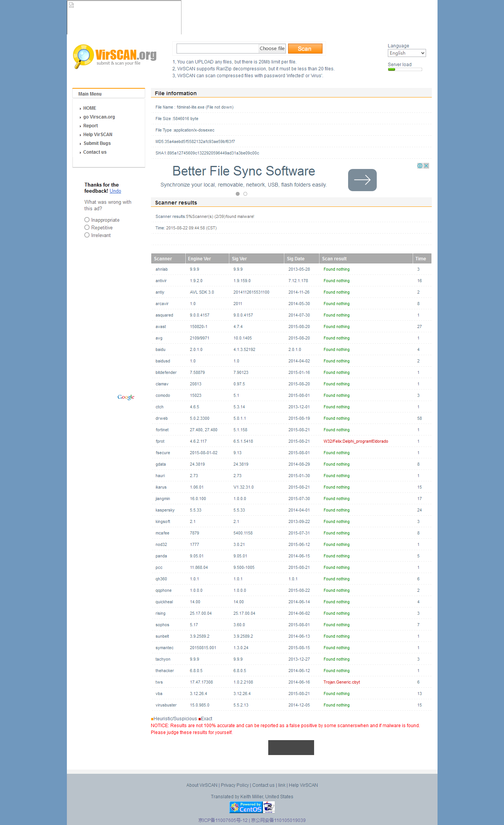Screen dimensions: 504x825
Task: Select the Irrelevant radio option
Action: [87, 235]
